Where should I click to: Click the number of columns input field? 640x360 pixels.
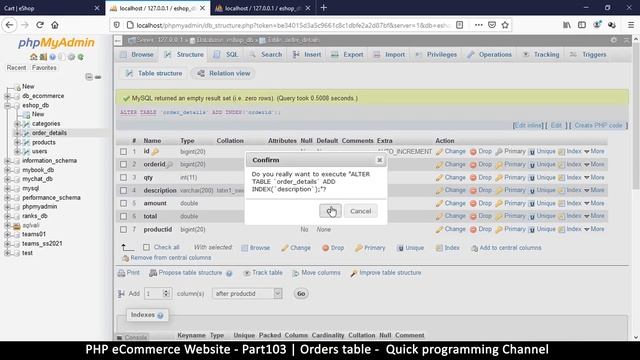(x=158, y=293)
